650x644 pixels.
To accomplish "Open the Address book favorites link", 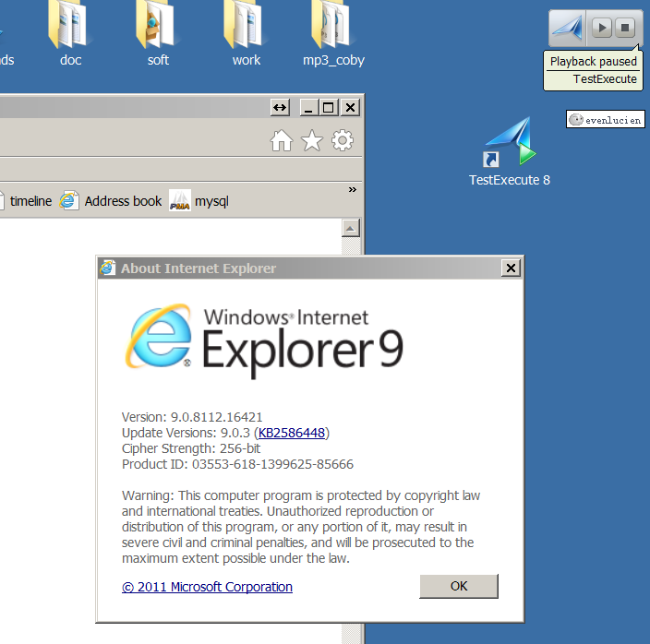I will coord(110,201).
